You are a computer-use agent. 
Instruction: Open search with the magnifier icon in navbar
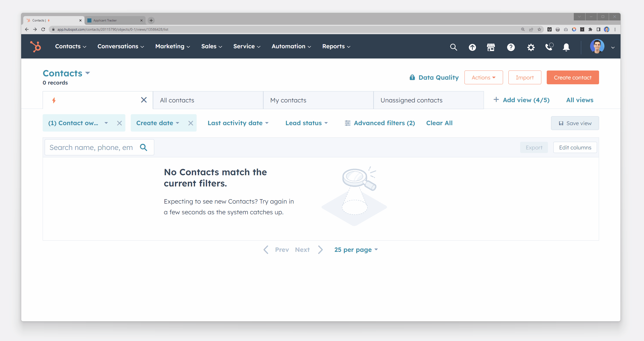tap(453, 47)
